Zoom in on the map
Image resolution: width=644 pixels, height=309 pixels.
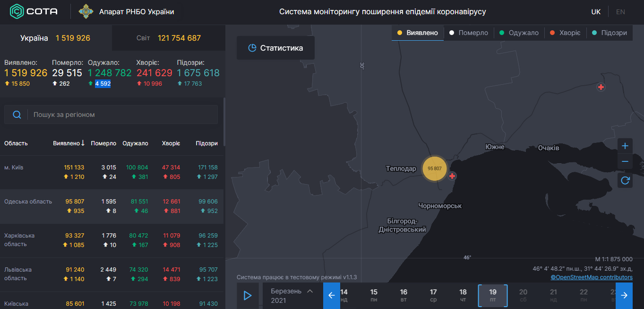pos(625,146)
